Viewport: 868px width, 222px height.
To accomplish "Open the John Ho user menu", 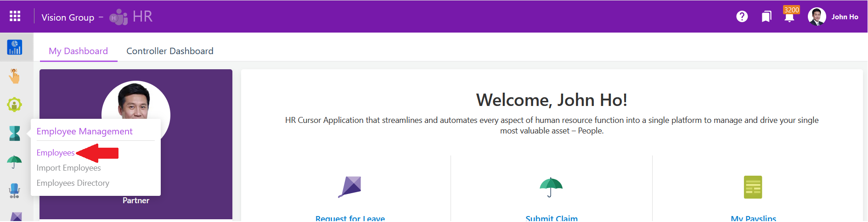I will [x=833, y=17].
